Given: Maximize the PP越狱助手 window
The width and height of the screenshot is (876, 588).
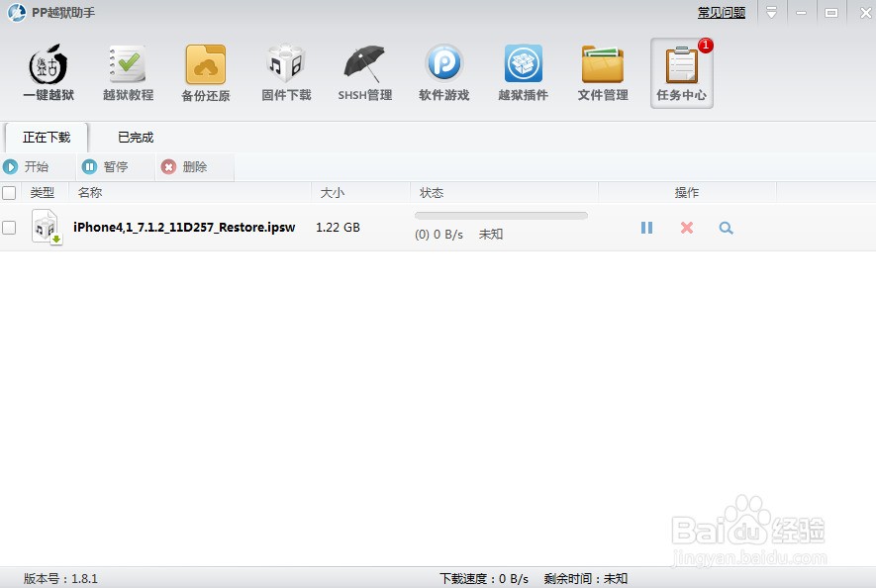Looking at the screenshot, I should coord(831,12).
